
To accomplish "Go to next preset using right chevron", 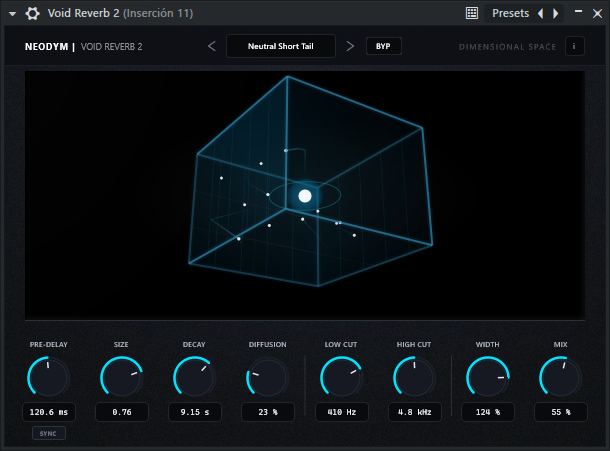I will pos(350,46).
